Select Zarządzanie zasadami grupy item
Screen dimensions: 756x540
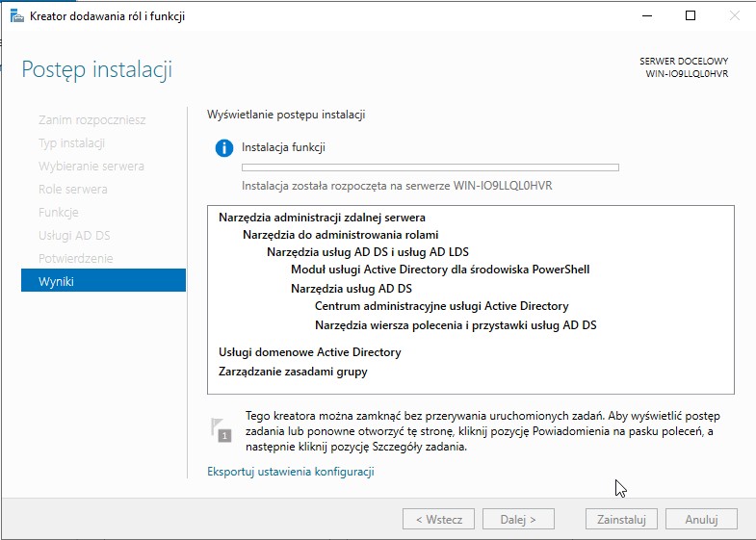point(293,372)
